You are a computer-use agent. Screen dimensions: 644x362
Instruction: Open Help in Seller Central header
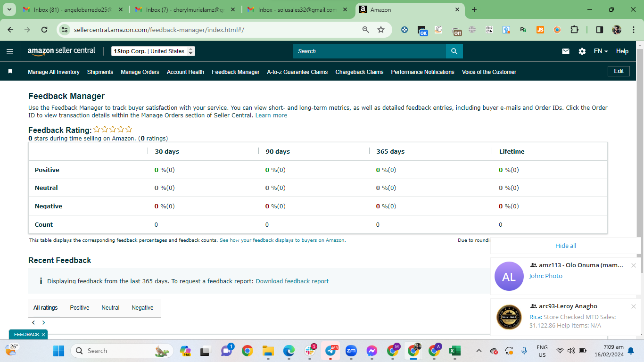point(622,51)
